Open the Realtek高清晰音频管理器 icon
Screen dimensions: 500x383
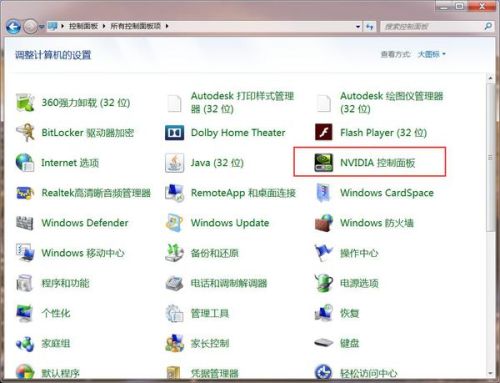click(25, 193)
